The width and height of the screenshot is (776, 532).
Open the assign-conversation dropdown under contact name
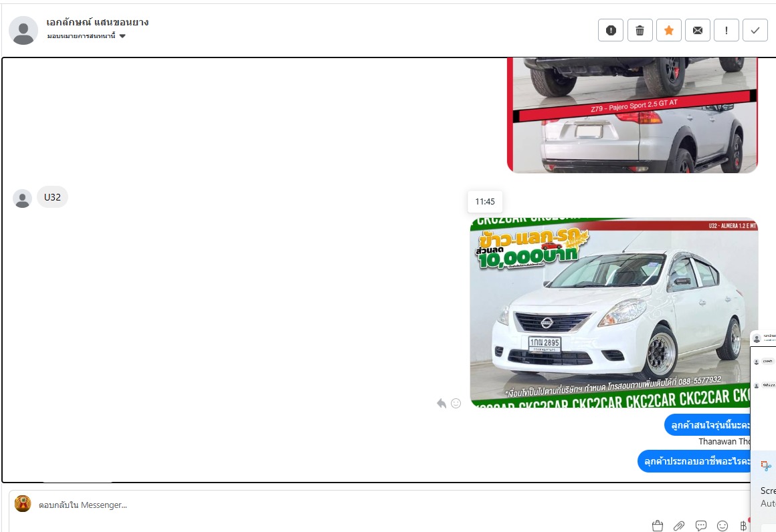click(86, 35)
